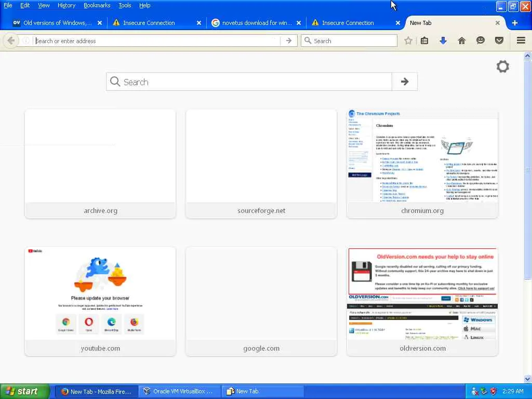Open the sourceforge.net tile
This screenshot has width=532, height=399.
(261, 164)
